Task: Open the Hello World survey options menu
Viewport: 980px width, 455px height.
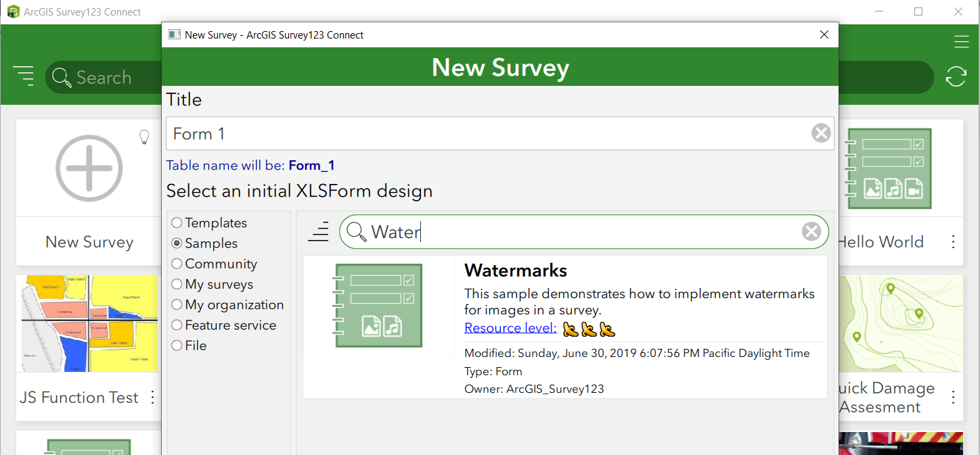Action: tap(953, 242)
